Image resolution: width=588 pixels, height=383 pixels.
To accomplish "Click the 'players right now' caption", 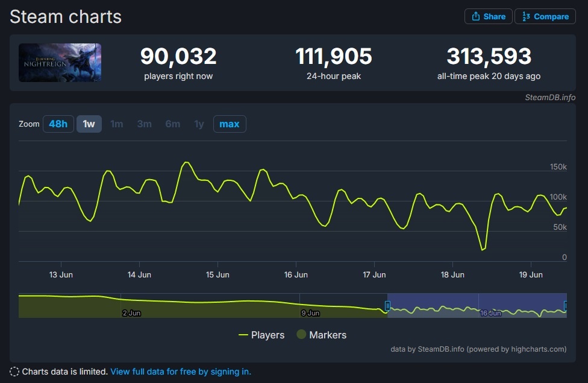I will click(x=178, y=76).
